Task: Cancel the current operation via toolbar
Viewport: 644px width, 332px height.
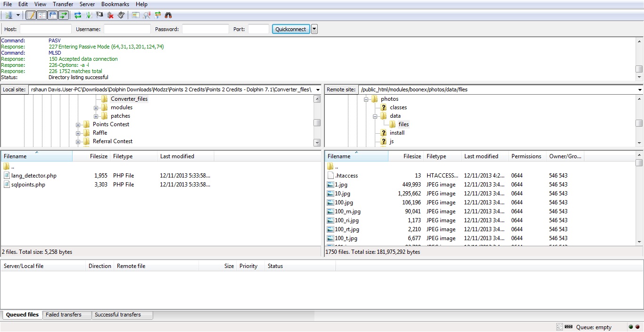Action: [99, 15]
